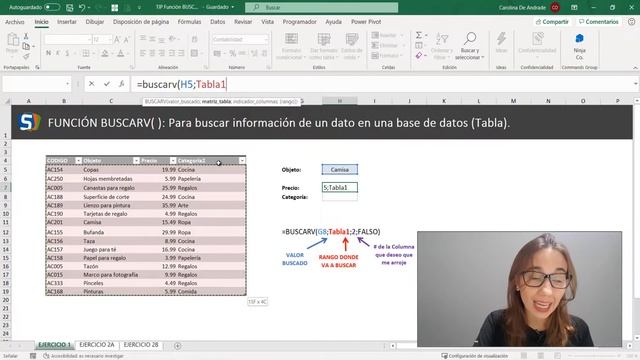This screenshot has height=360, width=640.
Task: Click the Compartir button
Action: click(x=552, y=22)
